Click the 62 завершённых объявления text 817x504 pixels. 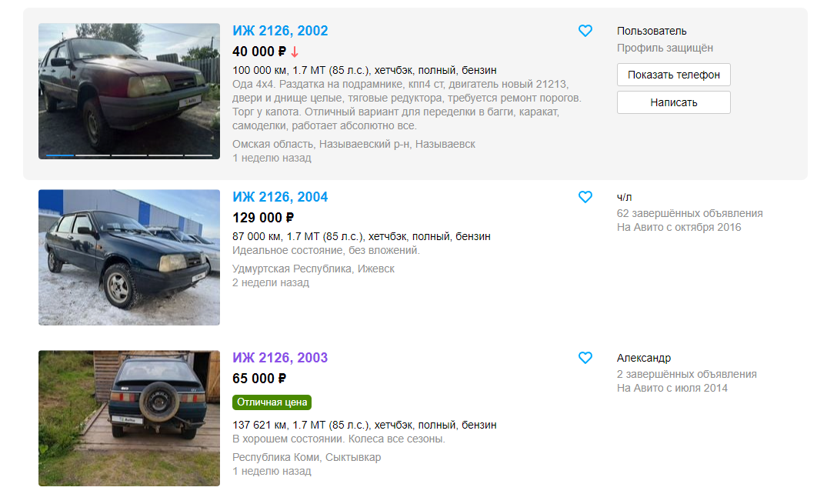690,213
